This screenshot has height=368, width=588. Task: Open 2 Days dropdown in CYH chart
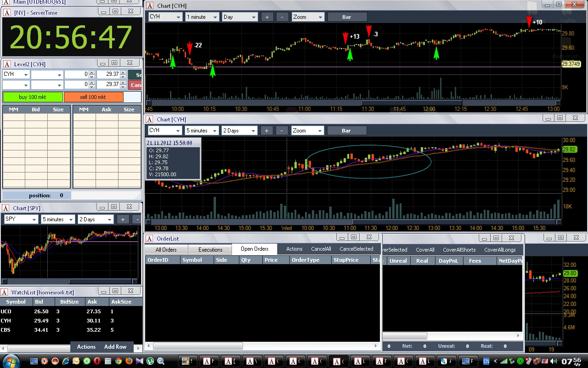(253, 131)
